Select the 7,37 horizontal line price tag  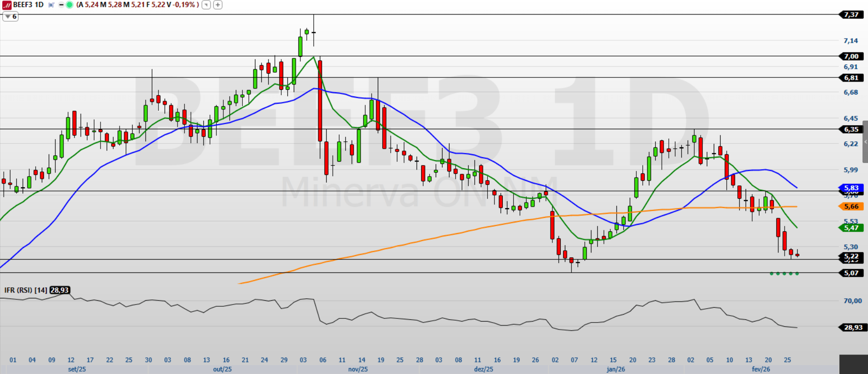[851, 15]
